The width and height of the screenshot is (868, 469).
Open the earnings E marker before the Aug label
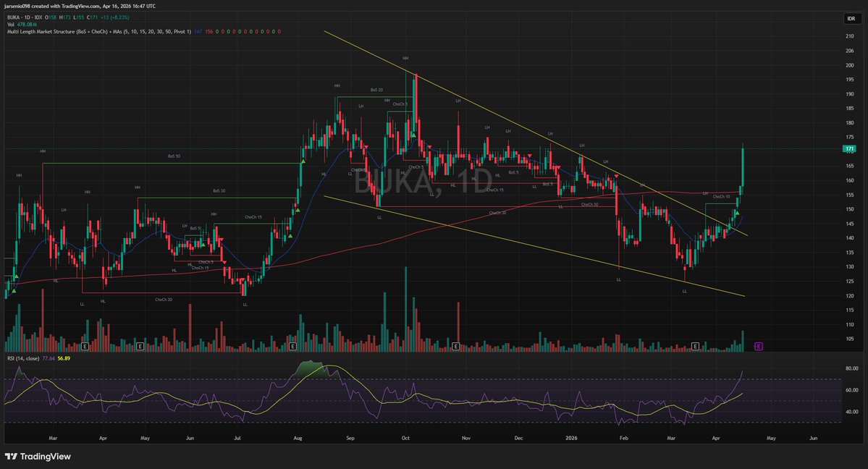(292, 346)
